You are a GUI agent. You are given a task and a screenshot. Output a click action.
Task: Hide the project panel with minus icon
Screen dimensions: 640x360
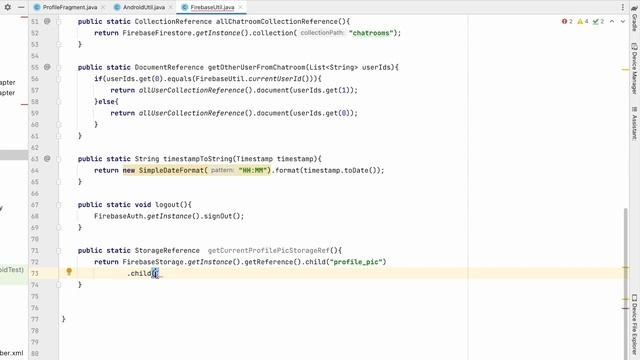[x=21, y=7]
